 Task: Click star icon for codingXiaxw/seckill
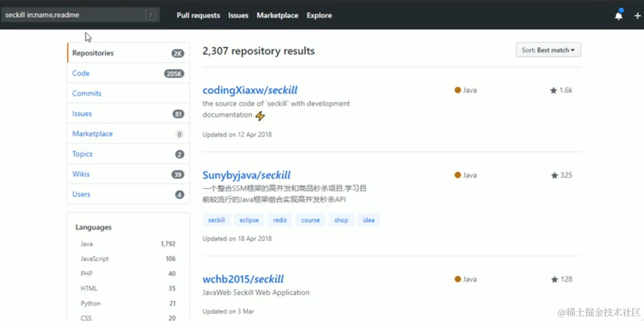coord(554,90)
